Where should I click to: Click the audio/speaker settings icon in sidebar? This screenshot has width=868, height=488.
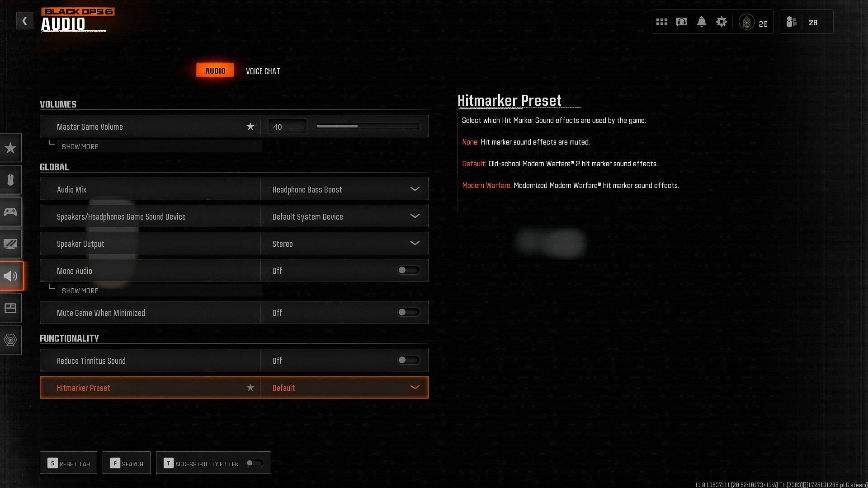point(11,275)
